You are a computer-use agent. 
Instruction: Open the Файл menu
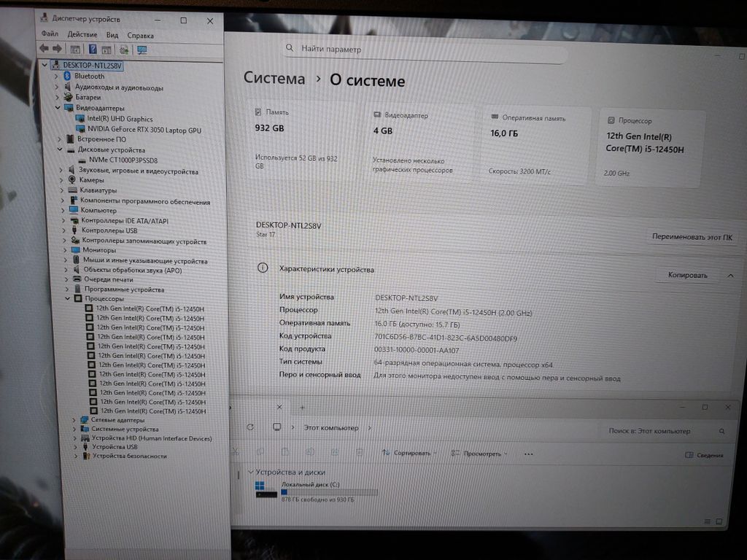(x=50, y=34)
